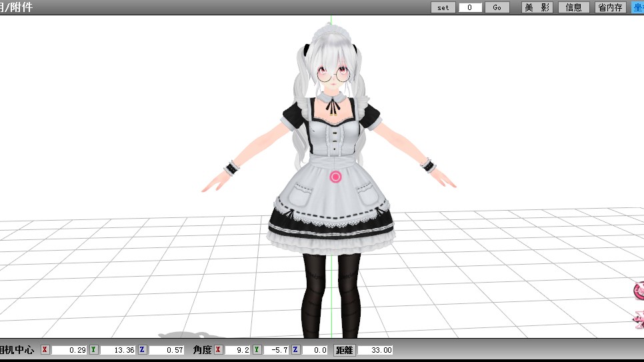Click the blue Z button beside 角度

coord(295,350)
